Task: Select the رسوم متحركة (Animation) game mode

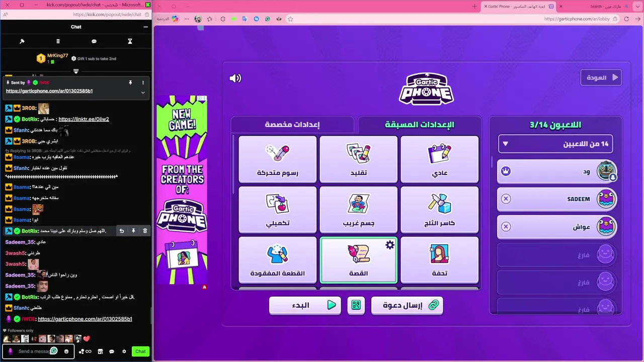Action: tap(278, 159)
